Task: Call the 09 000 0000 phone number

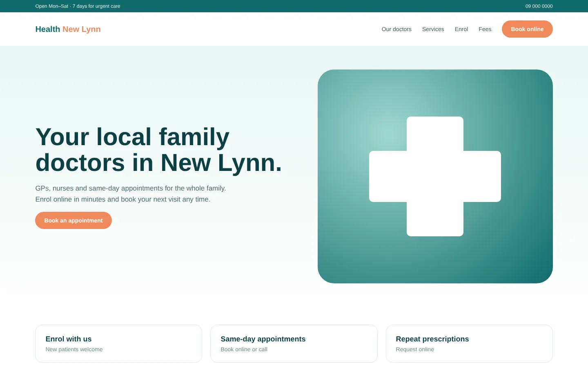Action: point(539,6)
